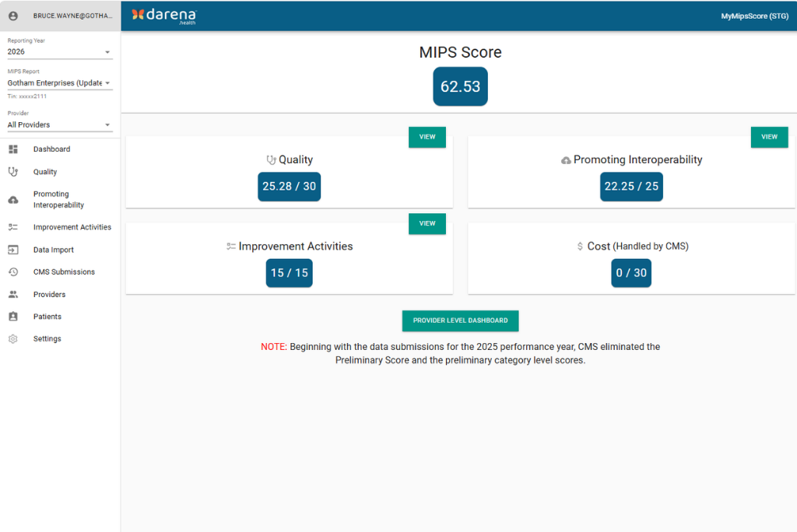The image size is (797, 532).
Task: Open the Provider Level Dashboard
Action: pos(460,320)
